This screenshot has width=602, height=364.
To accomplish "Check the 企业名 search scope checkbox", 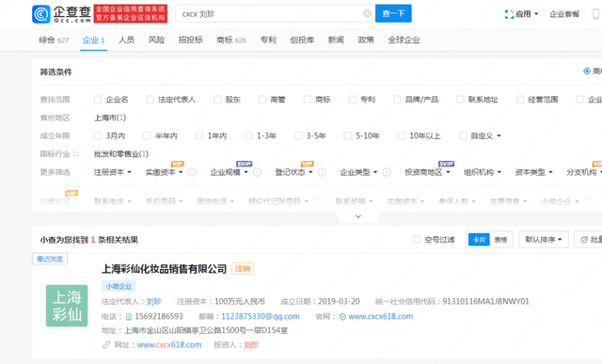I will (x=98, y=100).
